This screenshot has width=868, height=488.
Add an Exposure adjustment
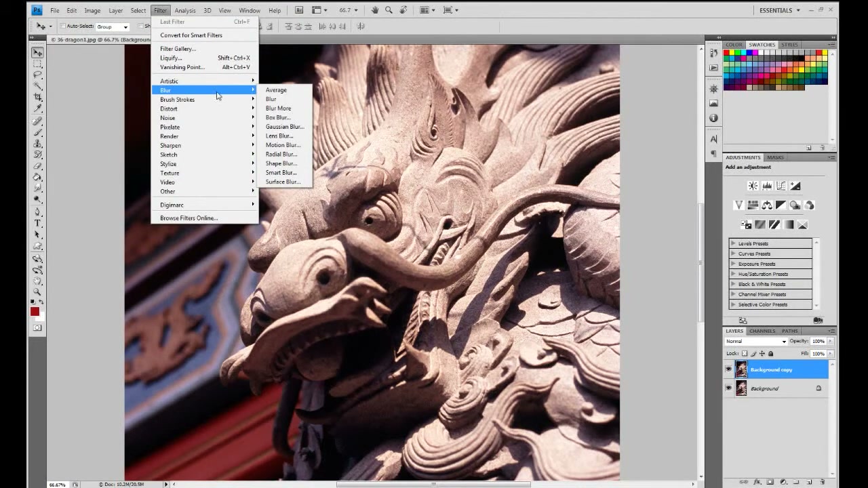pyautogui.click(x=795, y=186)
